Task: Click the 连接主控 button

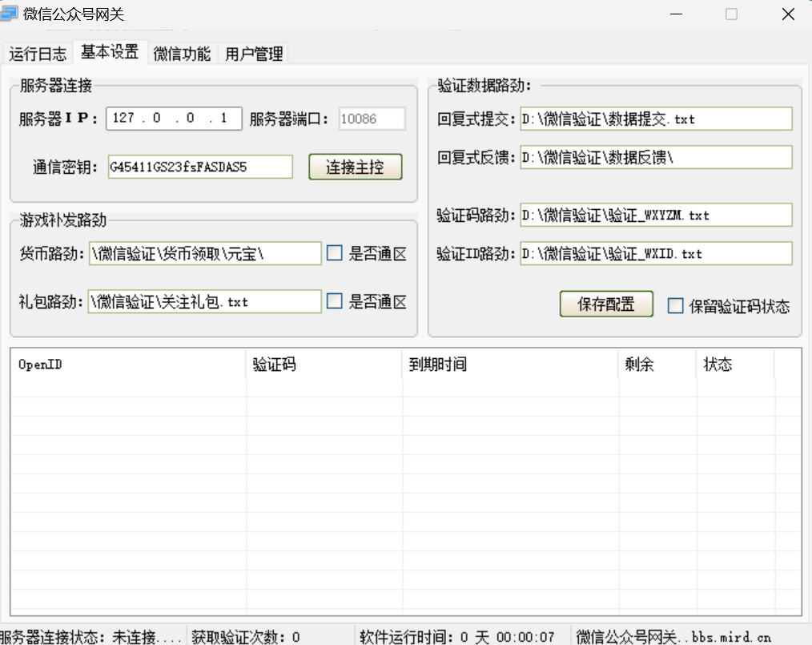Action: click(x=356, y=167)
